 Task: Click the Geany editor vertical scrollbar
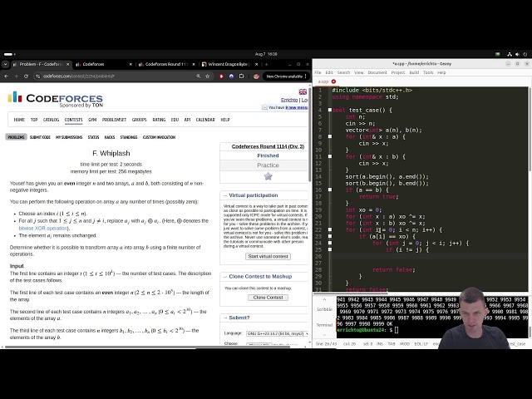click(x=530, y=129)
